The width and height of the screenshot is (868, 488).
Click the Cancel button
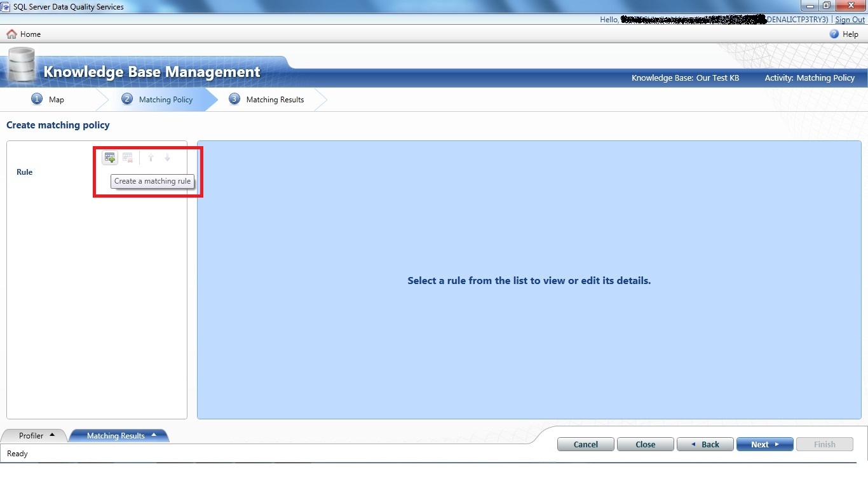[x=586, y=444]
